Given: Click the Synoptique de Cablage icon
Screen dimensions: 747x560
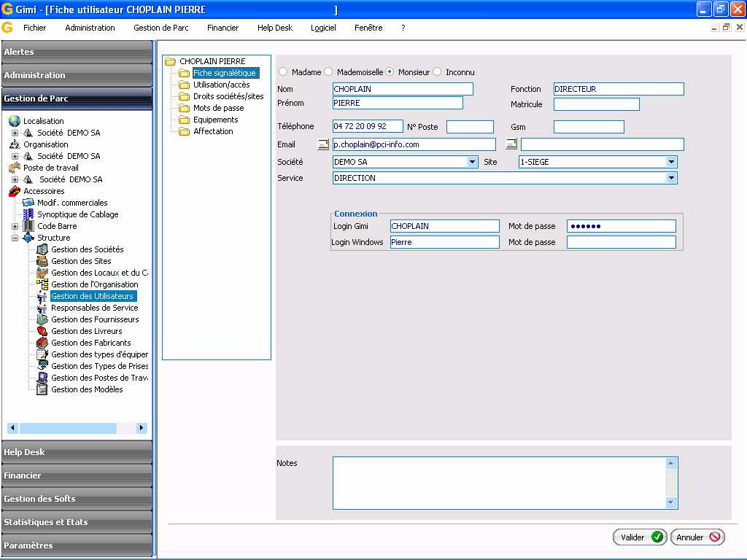Looking at the screenshot, I should tap(28, 214).
